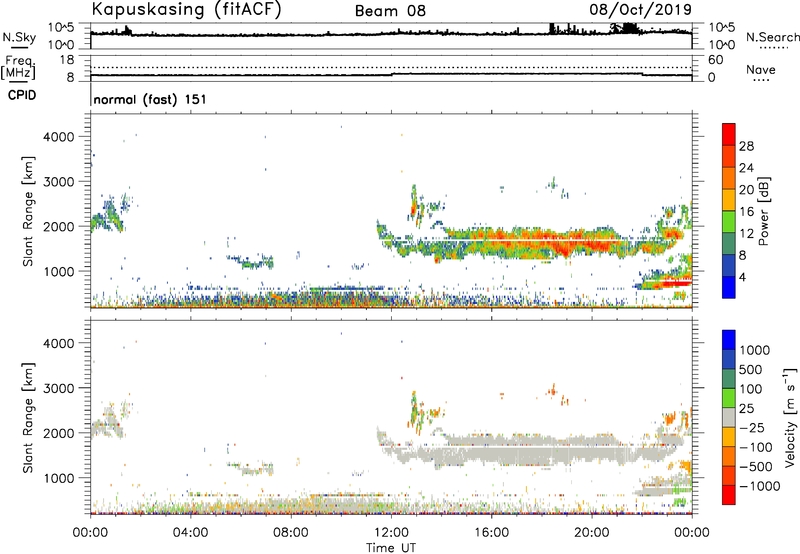800x554 pixels.
Task: Click the "Kapuskasing (fitACF)" plot title
Action: pos(186,9)
